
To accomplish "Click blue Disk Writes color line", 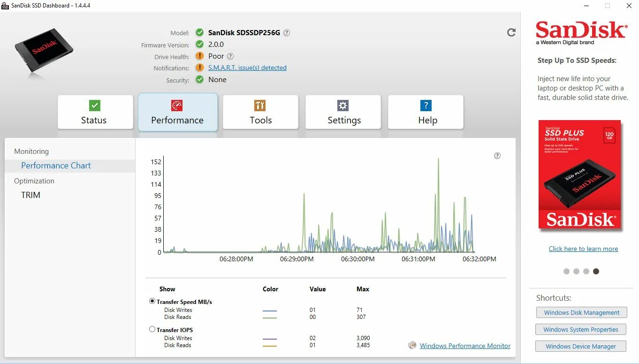I will pos(270,311).
